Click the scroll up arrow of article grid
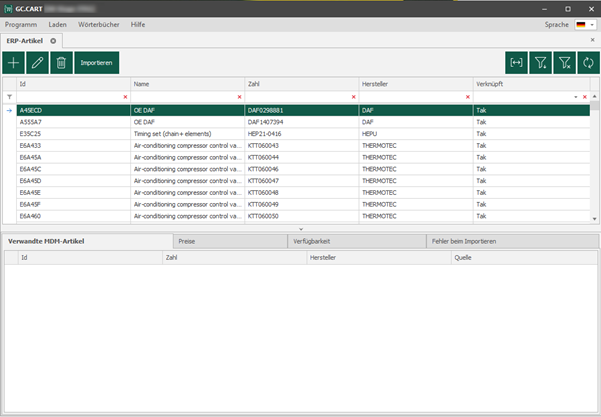 [x=594, y=97]
